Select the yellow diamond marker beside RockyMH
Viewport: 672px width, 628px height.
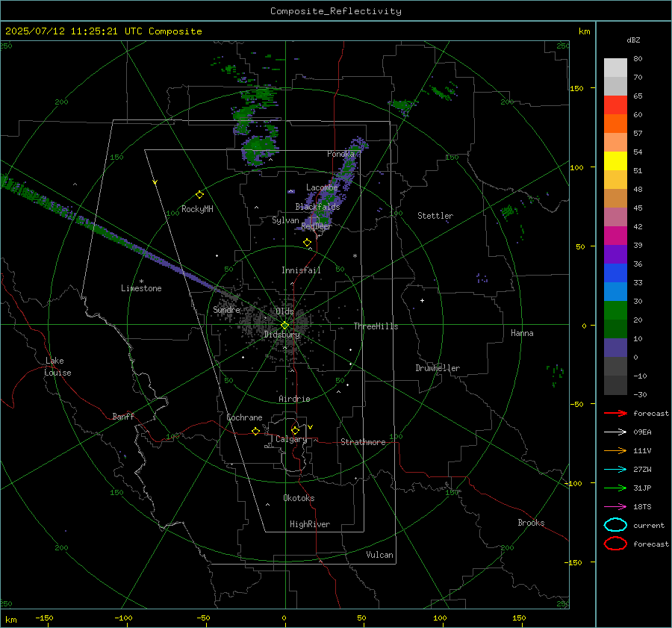(x=199, y=195)
